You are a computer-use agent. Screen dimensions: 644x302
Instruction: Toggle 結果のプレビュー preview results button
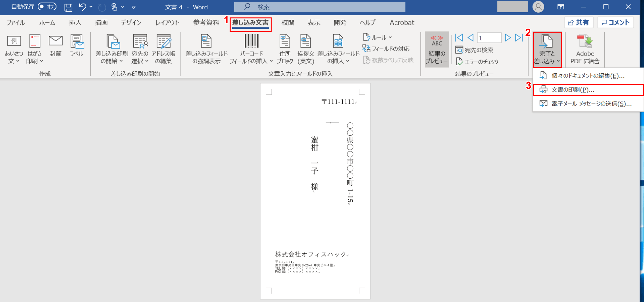tap(437, 49)
